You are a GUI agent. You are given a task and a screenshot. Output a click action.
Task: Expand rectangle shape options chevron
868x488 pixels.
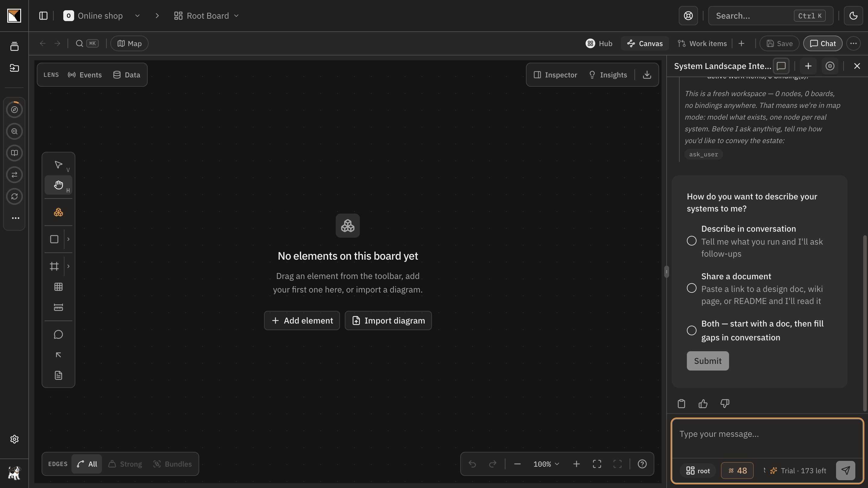tap(68, 239)
